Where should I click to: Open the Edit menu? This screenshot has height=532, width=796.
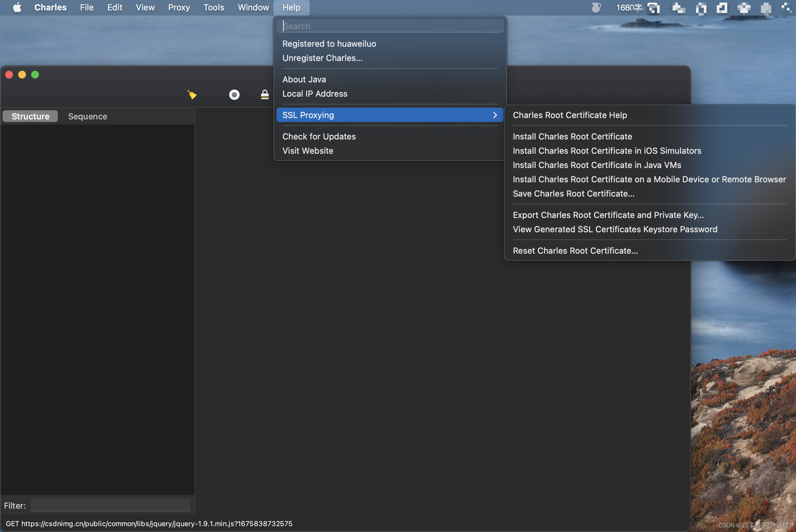click(x=115, y=7)
